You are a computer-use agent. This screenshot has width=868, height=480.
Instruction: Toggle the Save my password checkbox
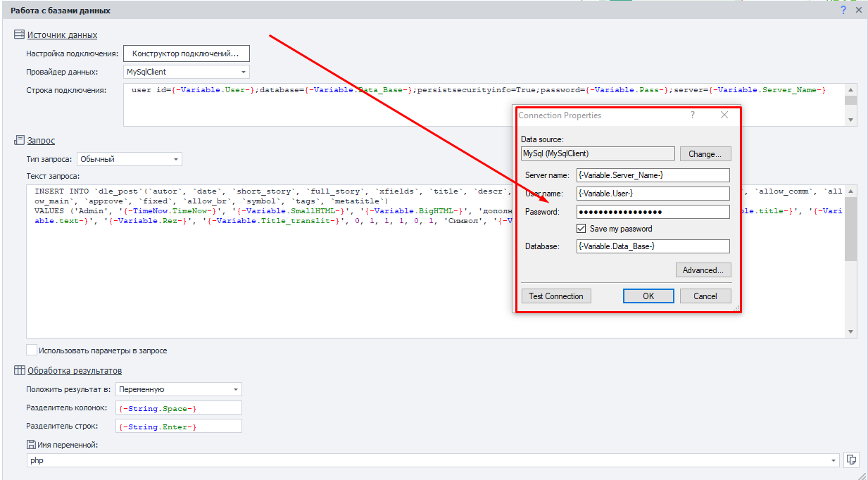tap(581, 229)
